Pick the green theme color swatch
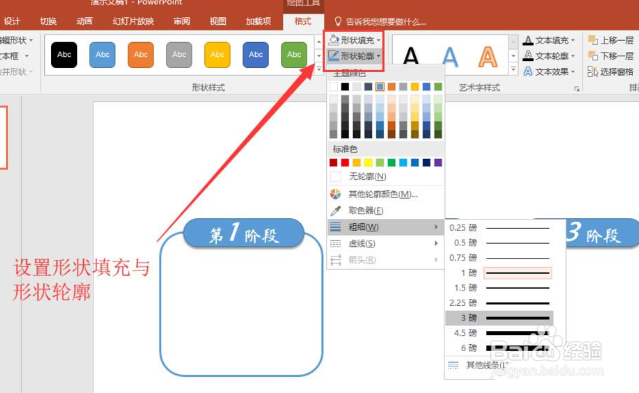The height and width of the screenshot is (393, 639). 438,86
